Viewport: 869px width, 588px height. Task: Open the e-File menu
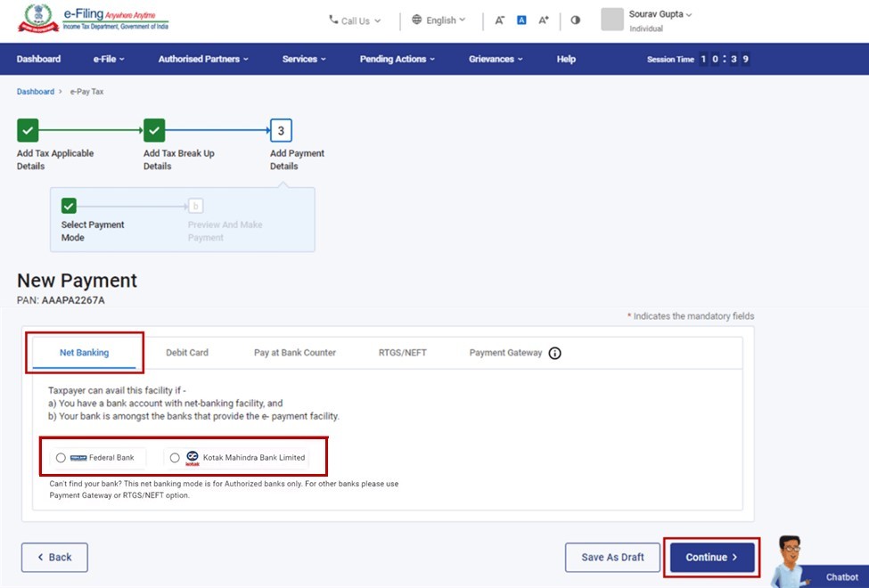(109, 60)
